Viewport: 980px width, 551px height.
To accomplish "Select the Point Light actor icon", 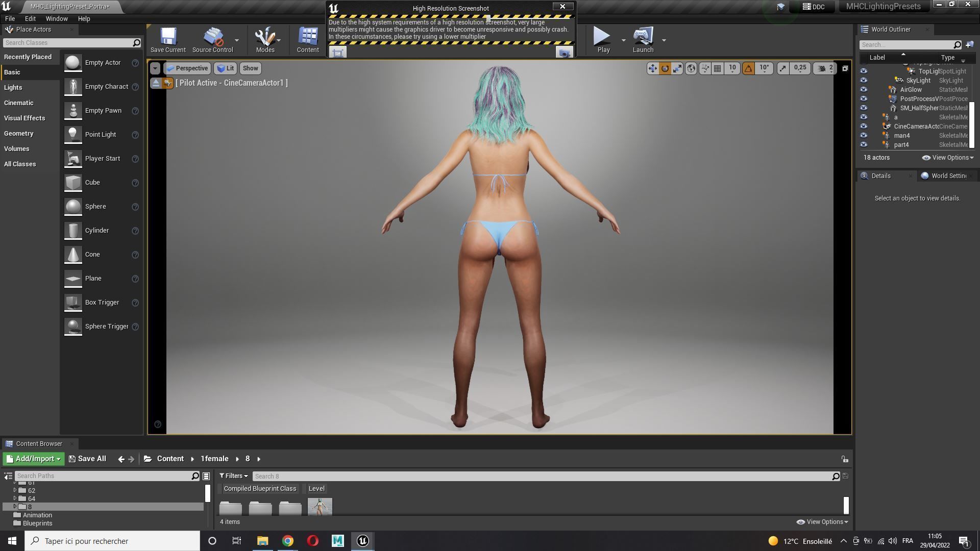I will [x=73, y=134].
